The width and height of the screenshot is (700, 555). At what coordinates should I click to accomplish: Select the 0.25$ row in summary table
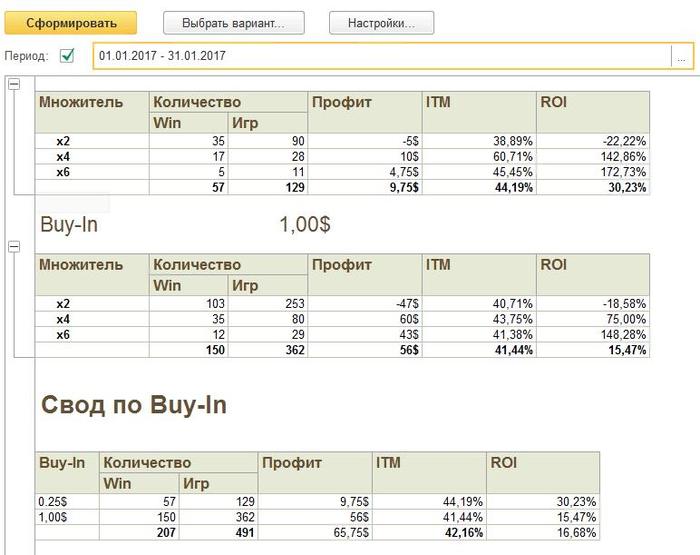[53, 502]
